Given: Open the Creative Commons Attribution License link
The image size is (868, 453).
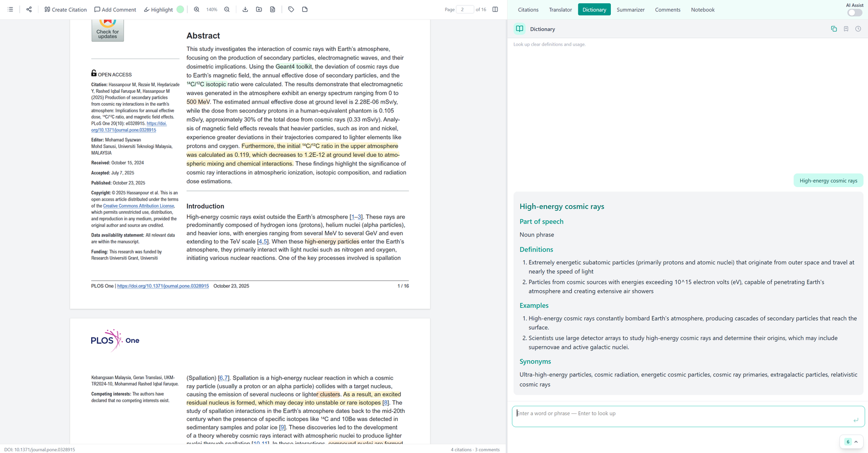Looking at the screenshot, I should (x=139, y=206).
